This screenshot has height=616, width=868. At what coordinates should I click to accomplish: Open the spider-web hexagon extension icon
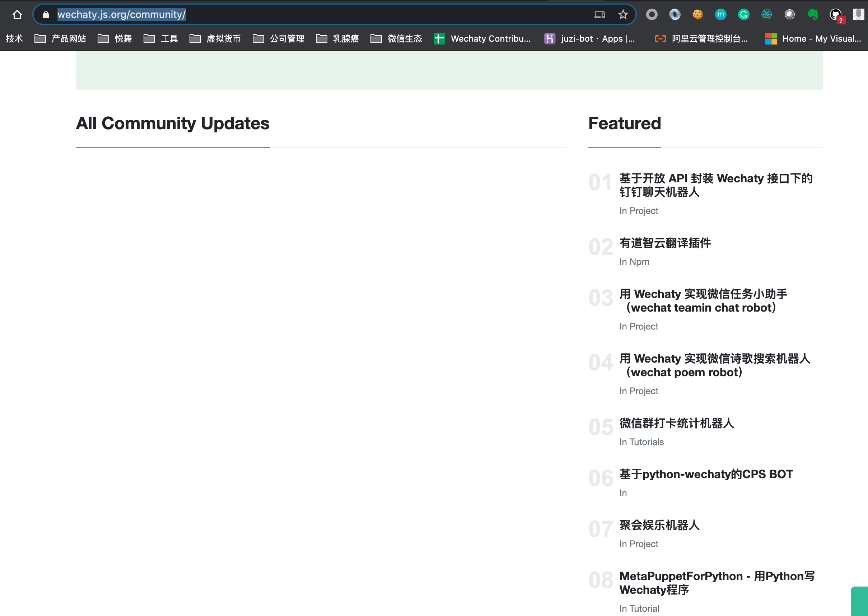[767, 14]
